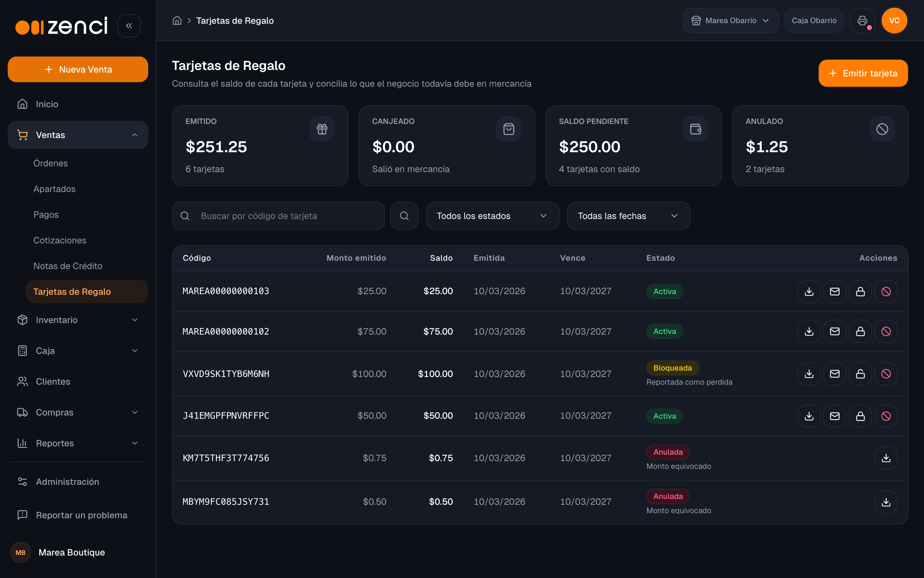Download voided card MBYM9FC085JSY731
This screenshot has width=924, height=578.
886,502
